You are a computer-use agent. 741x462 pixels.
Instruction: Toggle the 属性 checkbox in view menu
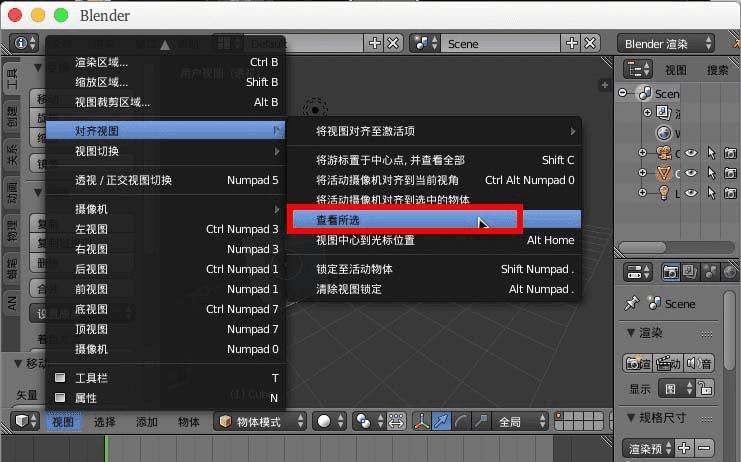[x=60, y=397]
